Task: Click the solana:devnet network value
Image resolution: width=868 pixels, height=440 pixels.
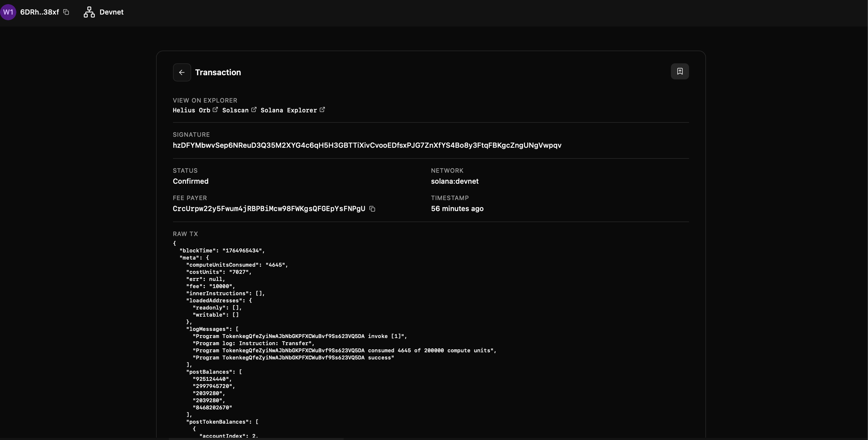Action: (x=454, y=181)
